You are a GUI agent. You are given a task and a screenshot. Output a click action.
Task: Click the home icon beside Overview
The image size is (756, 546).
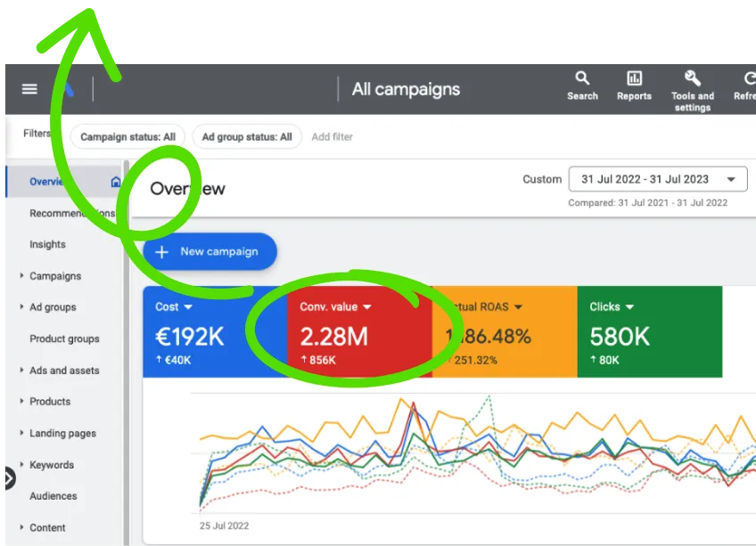[x=115, y=182]
